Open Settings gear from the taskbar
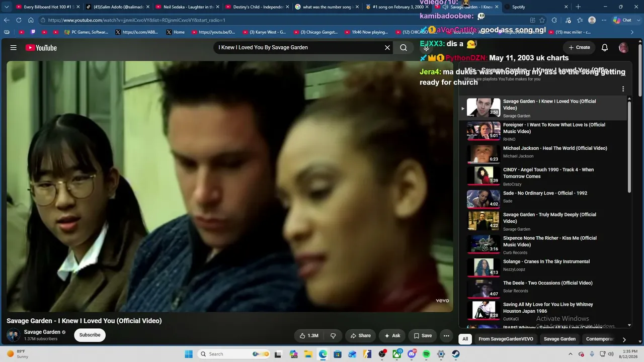This screenshot has height=362, width=644. [x=441, y=354]
